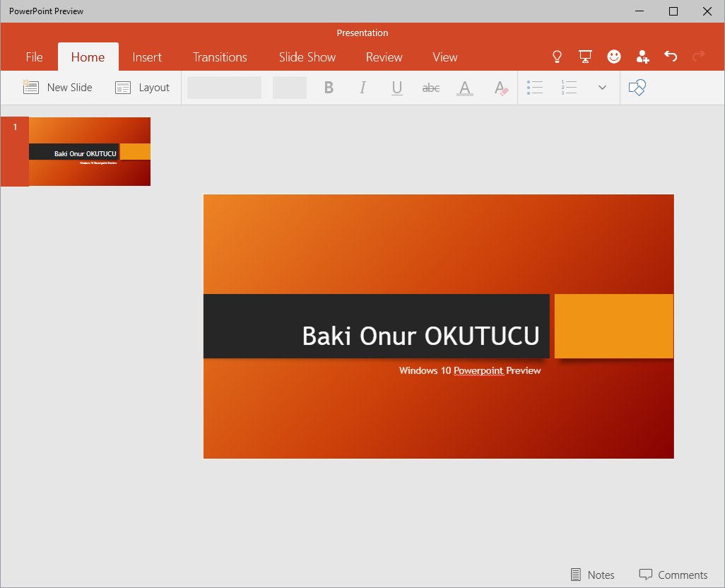Clear formatting with eraser icon
This screenshot has height=588, width=725.
(501, 88)
